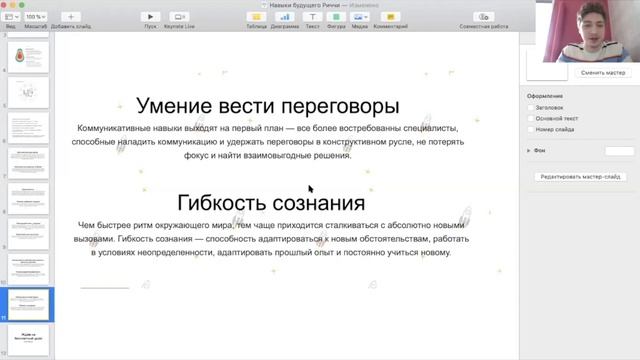Add a Comment (Комментарий)
Screen dimensions: 640x360
point(391,17)
